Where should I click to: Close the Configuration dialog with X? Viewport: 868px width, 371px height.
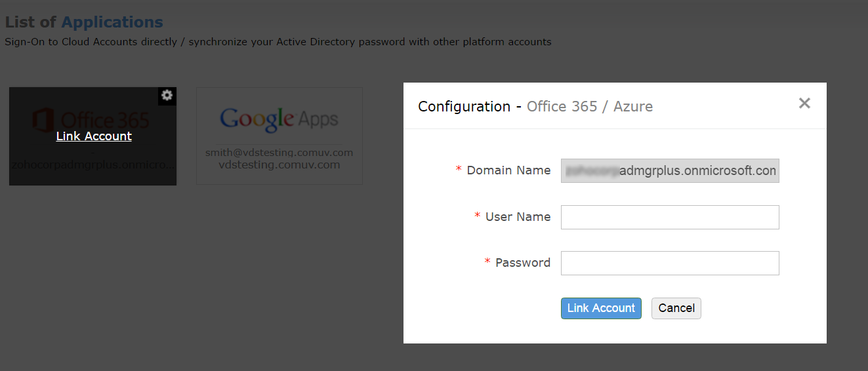pyautogui.click(x=804, y=103)
